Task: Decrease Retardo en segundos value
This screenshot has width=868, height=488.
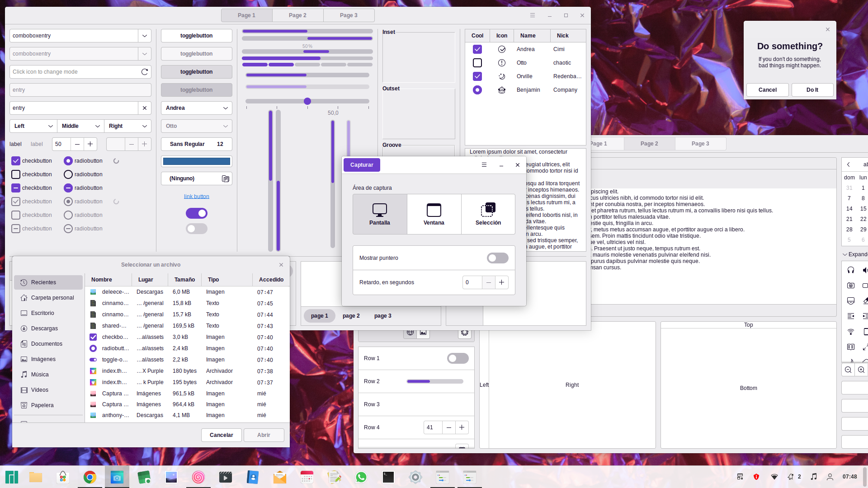Action: click(x=489, y=282)
